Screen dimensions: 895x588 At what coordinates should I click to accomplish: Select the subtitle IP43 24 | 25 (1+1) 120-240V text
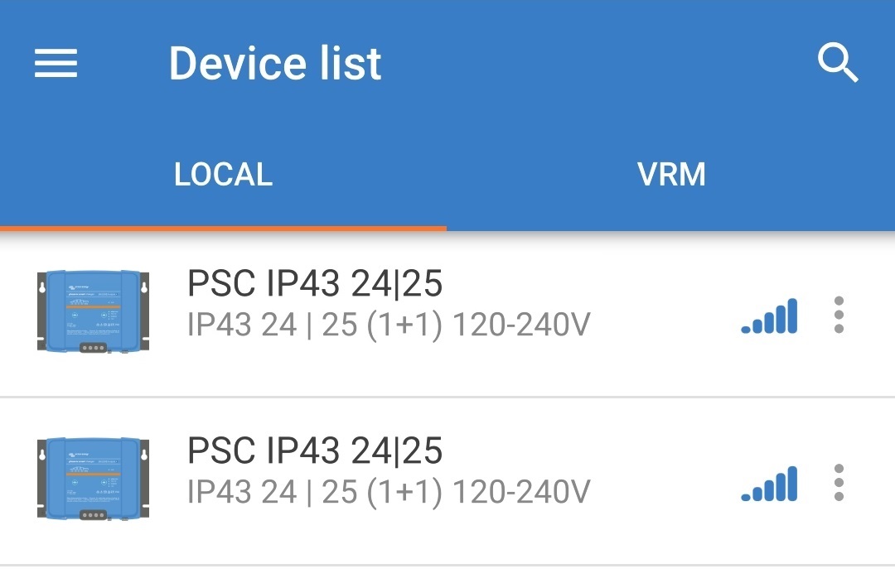389,326
